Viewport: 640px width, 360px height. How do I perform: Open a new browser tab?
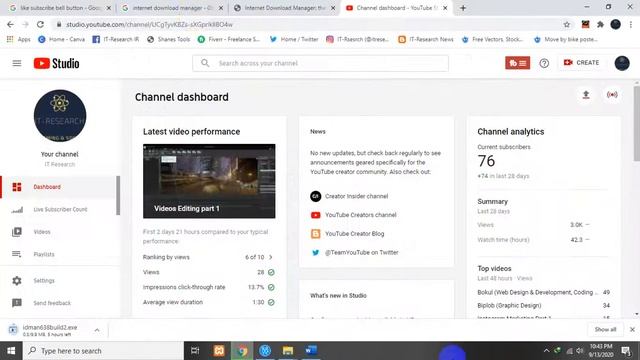pos(463,8)
